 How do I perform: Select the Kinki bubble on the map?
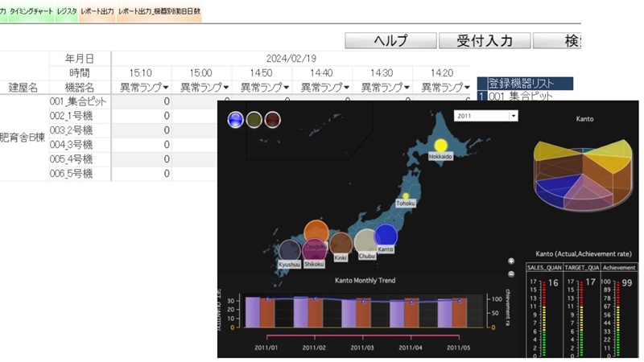click(x=341, y=244)
